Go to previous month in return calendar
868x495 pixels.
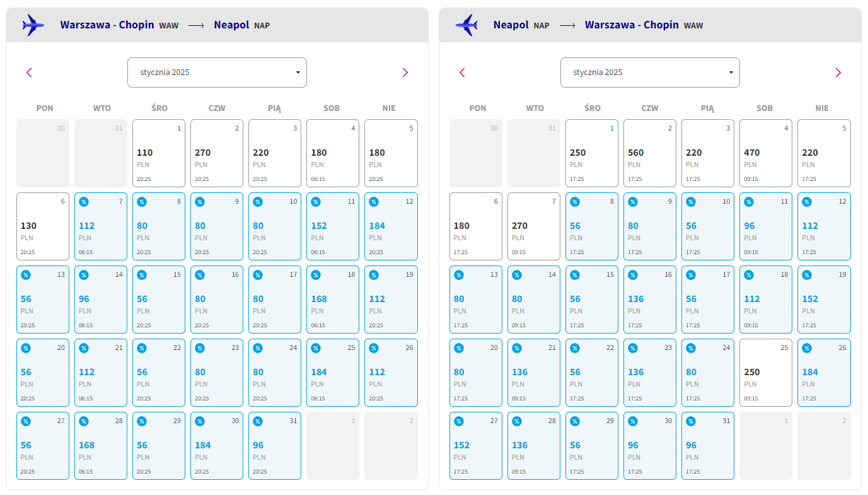coord(462,73)
